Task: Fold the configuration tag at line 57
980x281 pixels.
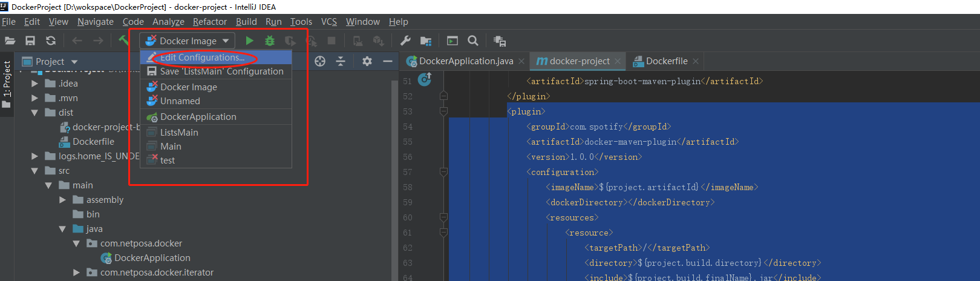Action: click(443, 172)
